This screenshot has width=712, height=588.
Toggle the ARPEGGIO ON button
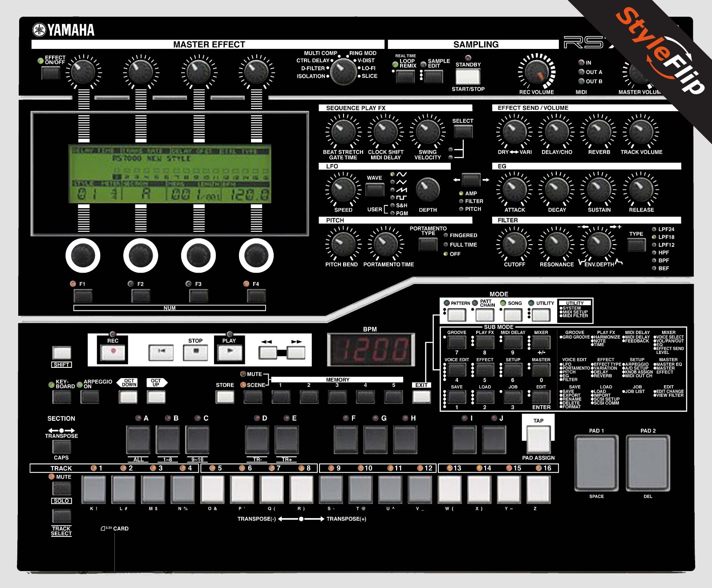(x=89, y=397)
